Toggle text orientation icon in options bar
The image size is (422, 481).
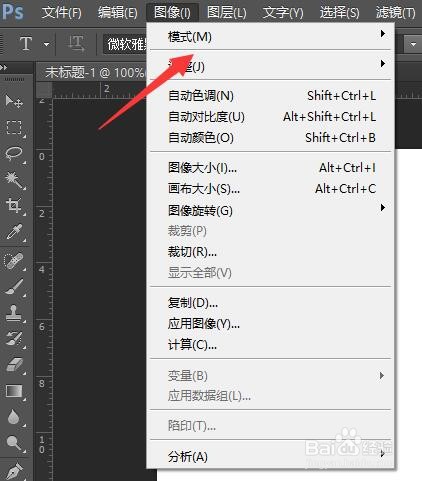point(76,44)
